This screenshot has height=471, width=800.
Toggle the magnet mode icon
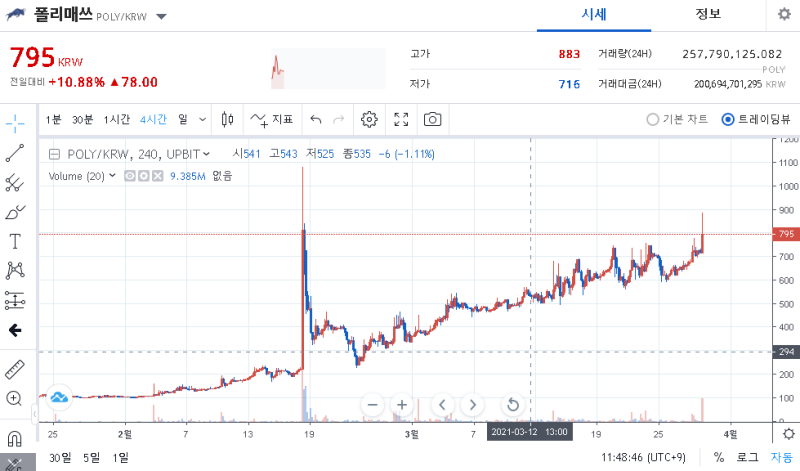pos(14,438)
